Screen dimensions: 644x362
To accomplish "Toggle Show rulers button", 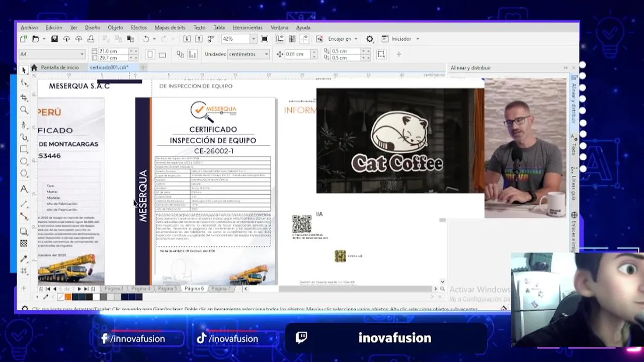I will (280, 39).
